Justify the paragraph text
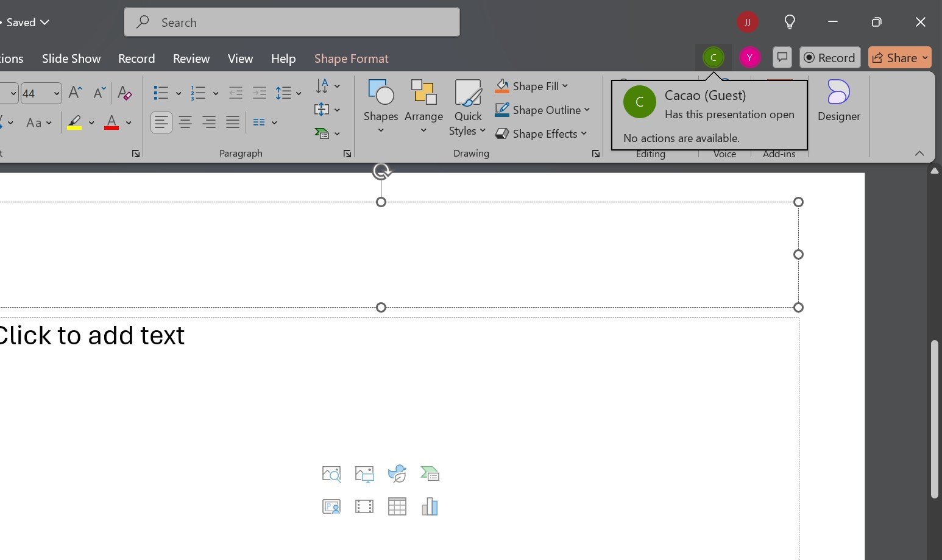The image size is (942, 560). [233, 122]
